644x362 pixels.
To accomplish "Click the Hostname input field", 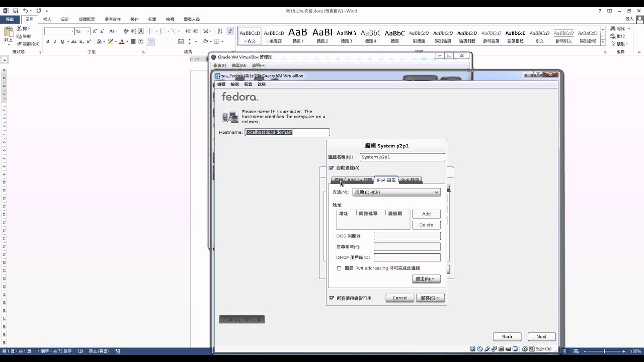I will point(287,132).
